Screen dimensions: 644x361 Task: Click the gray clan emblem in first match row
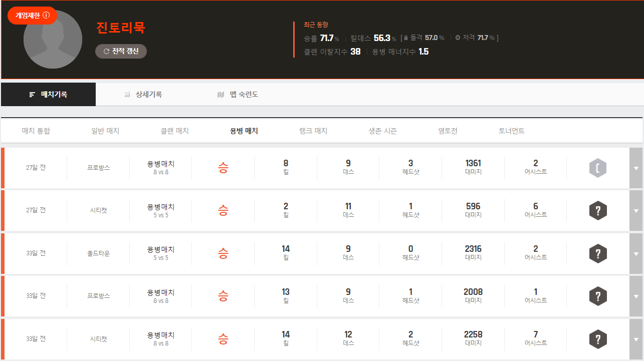pos(598,168)
